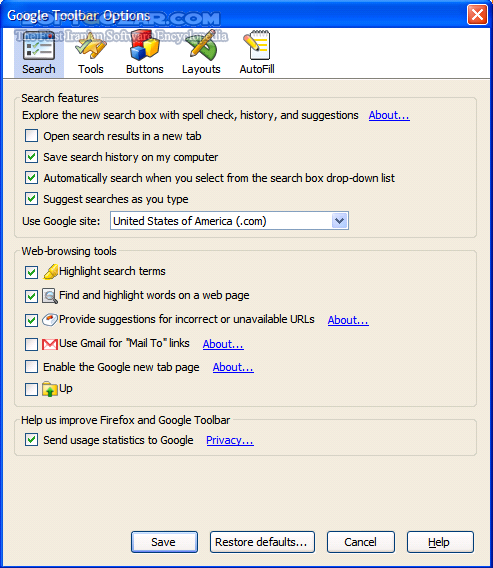493x568 pixels.
Task: Uncheck Provide suggestions for incorrect URLs
Action: 32,320
